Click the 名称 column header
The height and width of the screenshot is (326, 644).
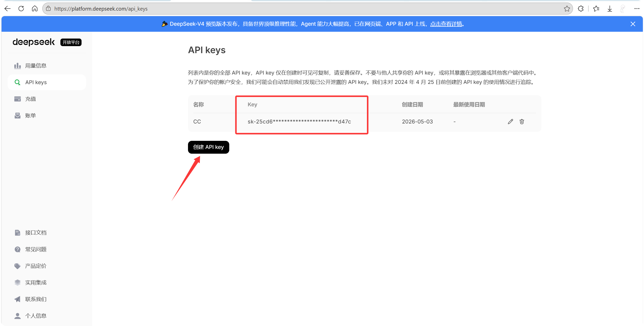click(199, 105)
